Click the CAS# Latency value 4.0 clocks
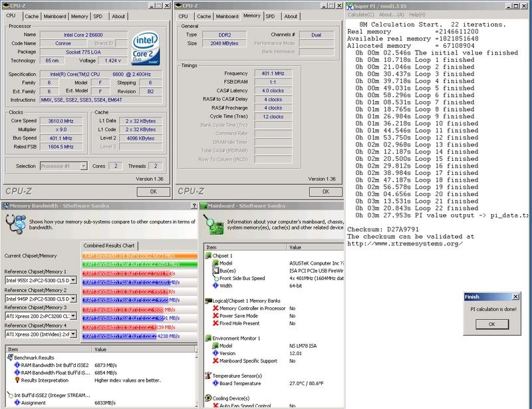Viewport: 532px width, 409px height. tap(273, 90)
